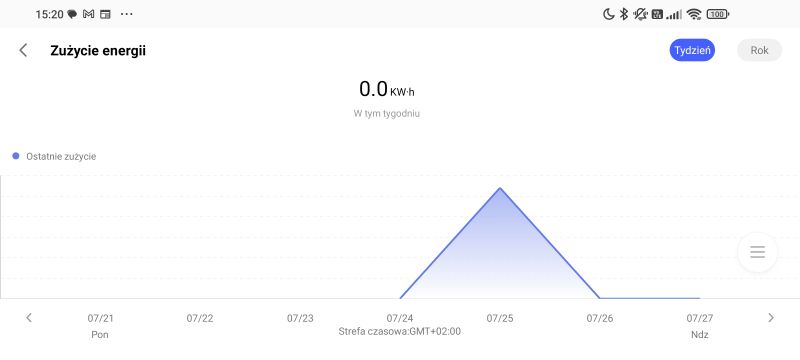This screenshot has height=360, width=800.
Task: Show next week with right chevron
Action: point(770,318)
